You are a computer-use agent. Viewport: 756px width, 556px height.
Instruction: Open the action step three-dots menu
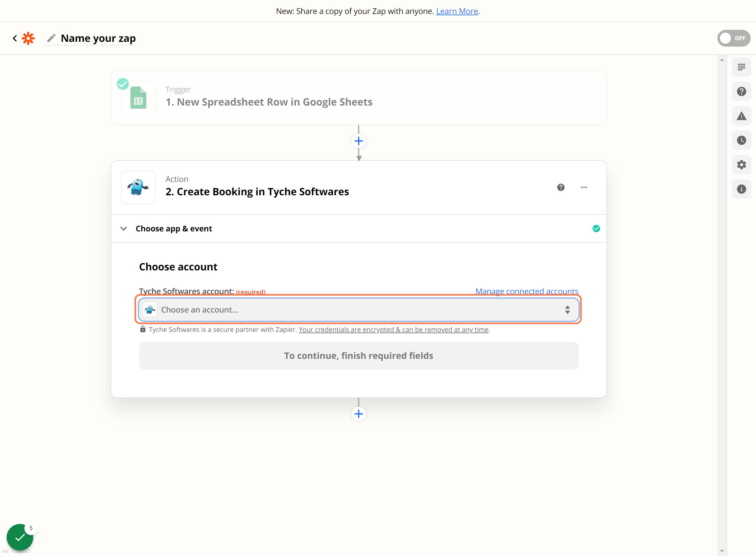pos(584,187)
